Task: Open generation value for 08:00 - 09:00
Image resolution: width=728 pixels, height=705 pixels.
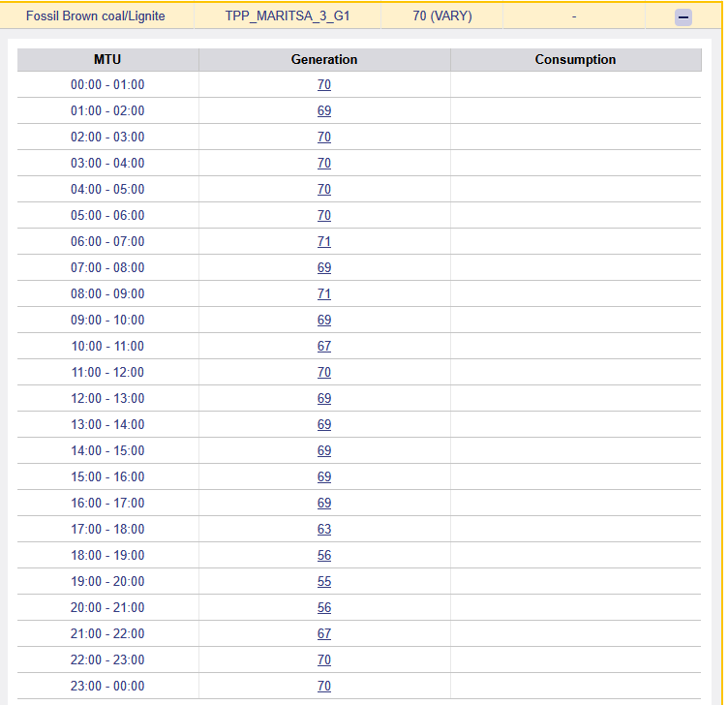Action: pyautogui.click(x=324, y=294)
